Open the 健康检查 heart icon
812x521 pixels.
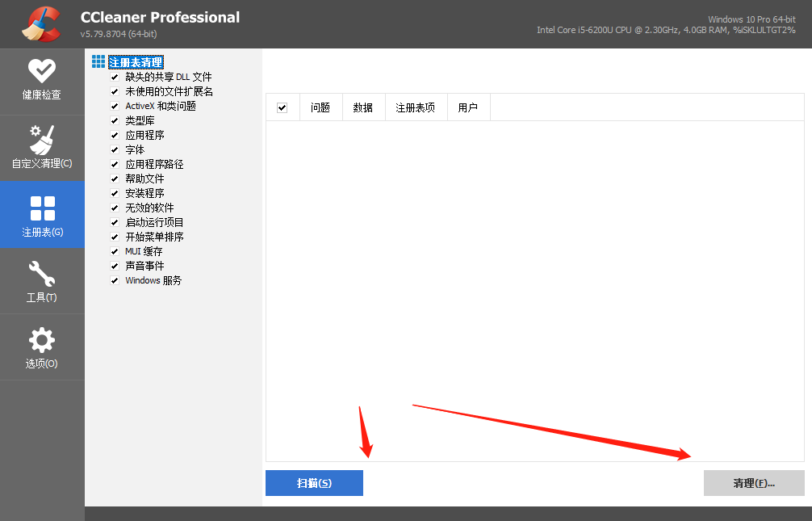(x=42, y=70)
